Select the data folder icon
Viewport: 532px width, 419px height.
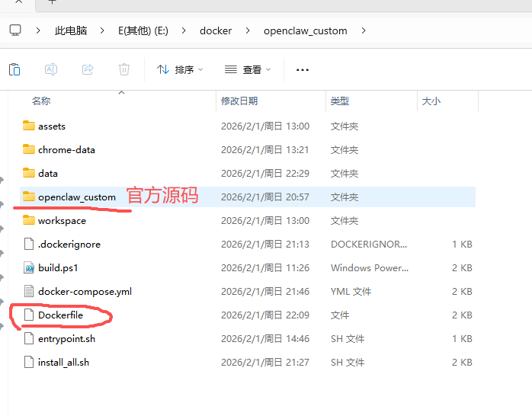pos(29,173)
